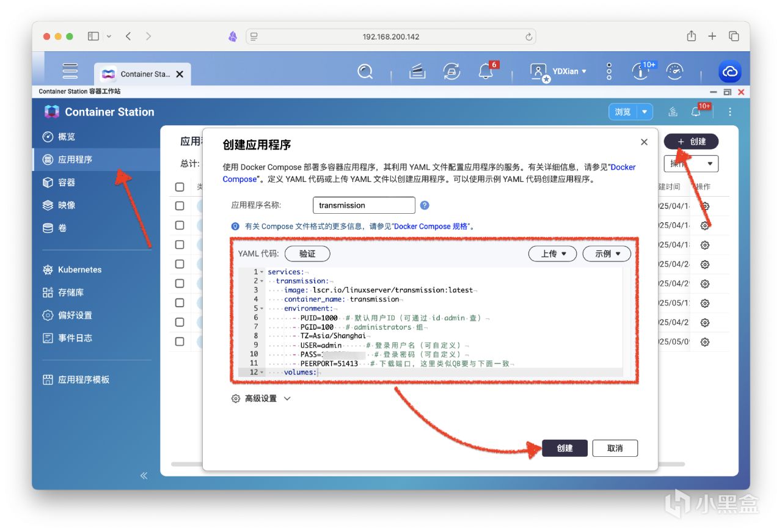The height and width of the screenshot is (532, 782).
Task: Show Safari tab overview icon
Action: [734, 36]
